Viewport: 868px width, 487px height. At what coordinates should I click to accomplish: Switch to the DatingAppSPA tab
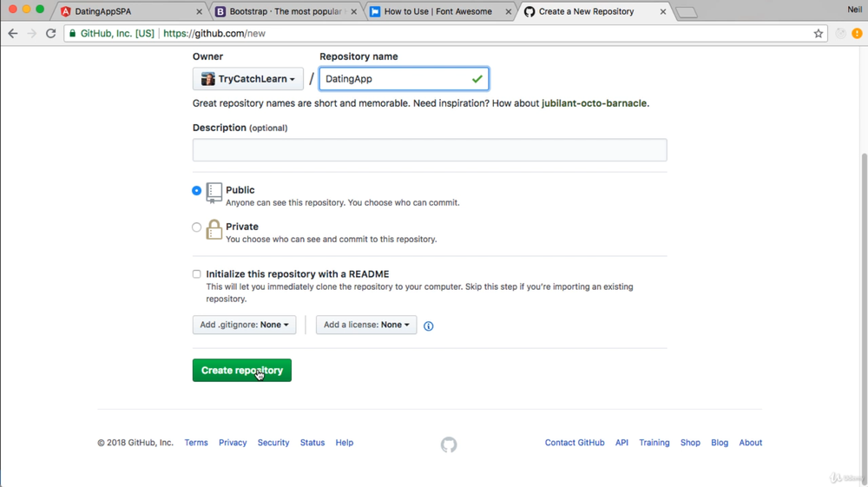(130, 11)
